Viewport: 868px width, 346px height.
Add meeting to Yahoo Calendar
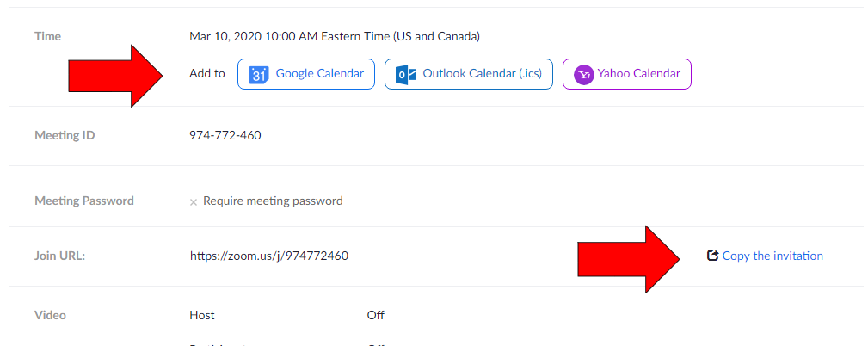click(x=627, y=74)
